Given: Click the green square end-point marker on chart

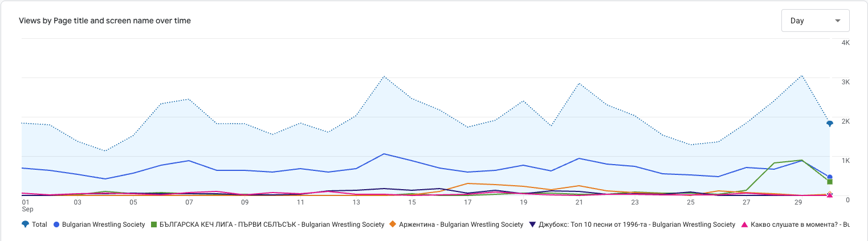Looking at the screenshot, I should (830, 182).
